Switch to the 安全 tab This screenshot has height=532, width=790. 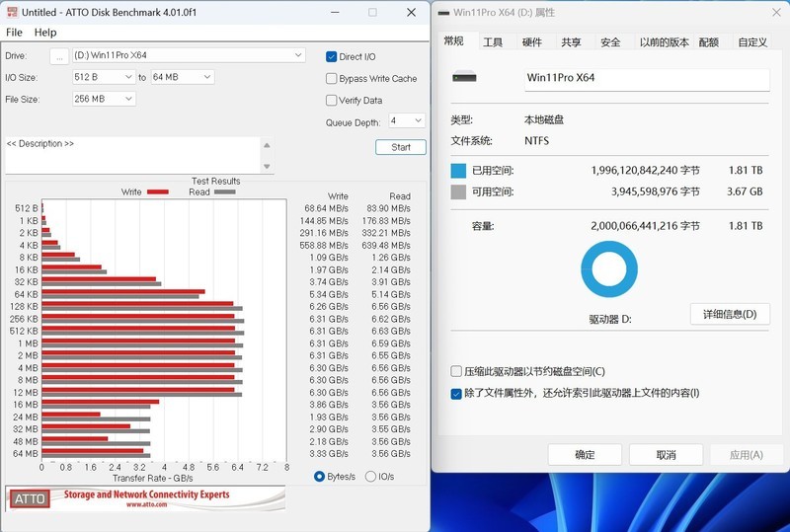coord(610,42)
